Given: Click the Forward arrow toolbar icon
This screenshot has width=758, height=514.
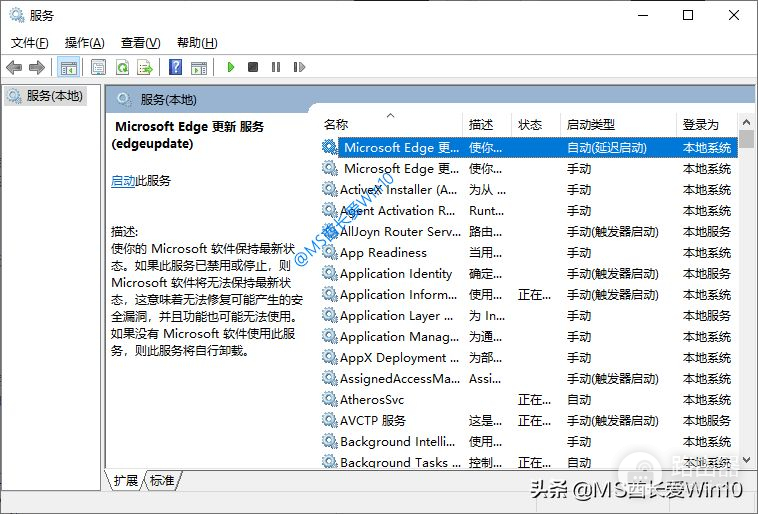Looking at the screenshot, I should point(37,67).
